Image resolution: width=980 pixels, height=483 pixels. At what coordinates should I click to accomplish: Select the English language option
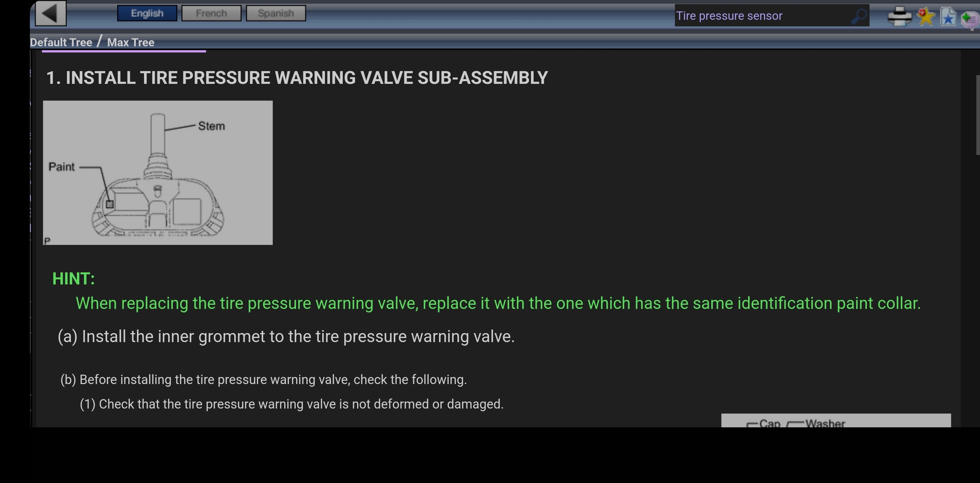[147, 13]
